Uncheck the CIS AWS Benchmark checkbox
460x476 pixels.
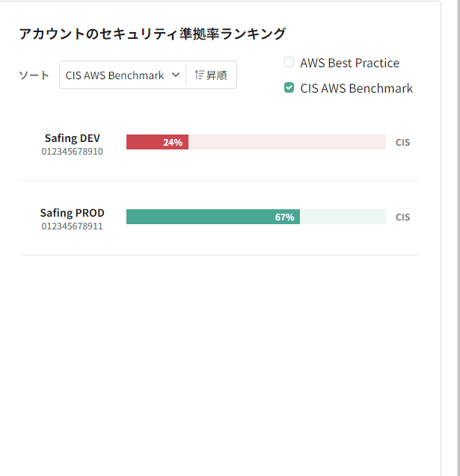pyautogui.click(x=289, y=87)
